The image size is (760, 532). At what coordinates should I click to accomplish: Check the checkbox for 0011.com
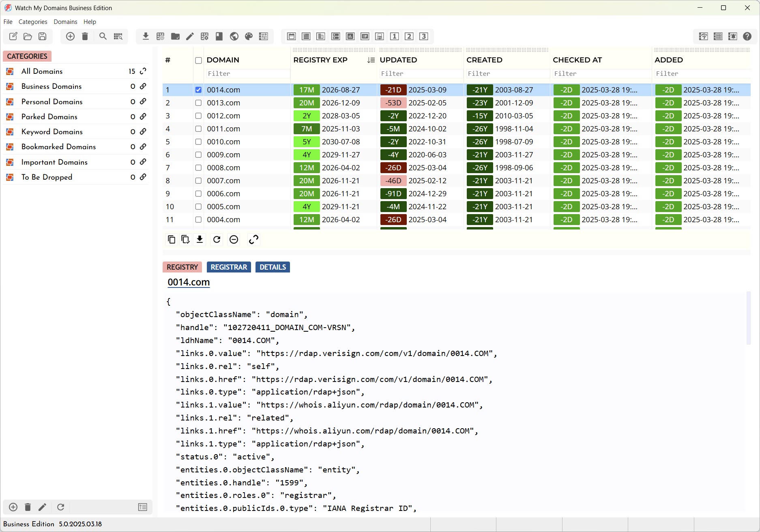[198, 129]
